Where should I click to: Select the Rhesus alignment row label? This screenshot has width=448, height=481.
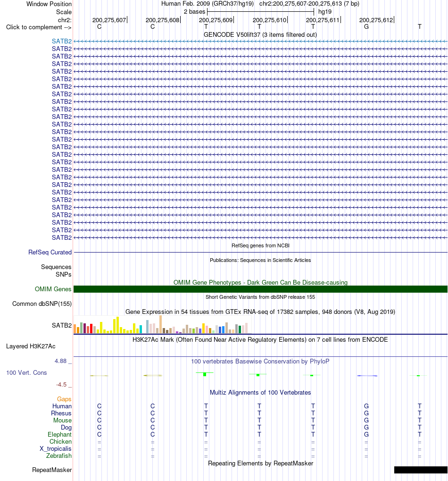click(x=61, y=413)
